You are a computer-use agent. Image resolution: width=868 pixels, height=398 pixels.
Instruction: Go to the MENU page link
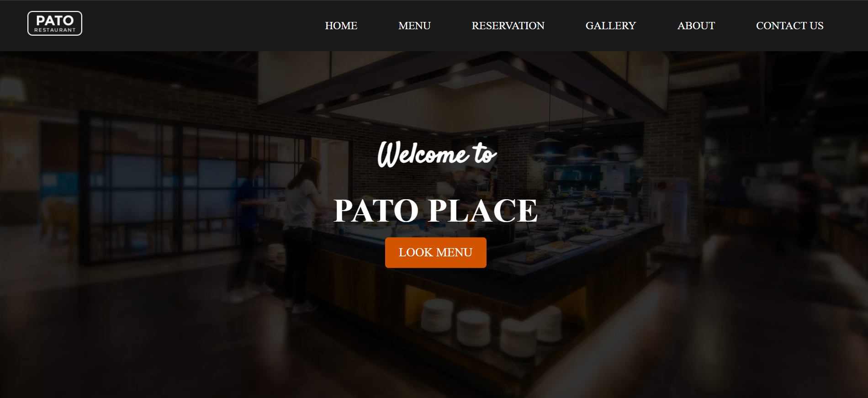point(414,26)
